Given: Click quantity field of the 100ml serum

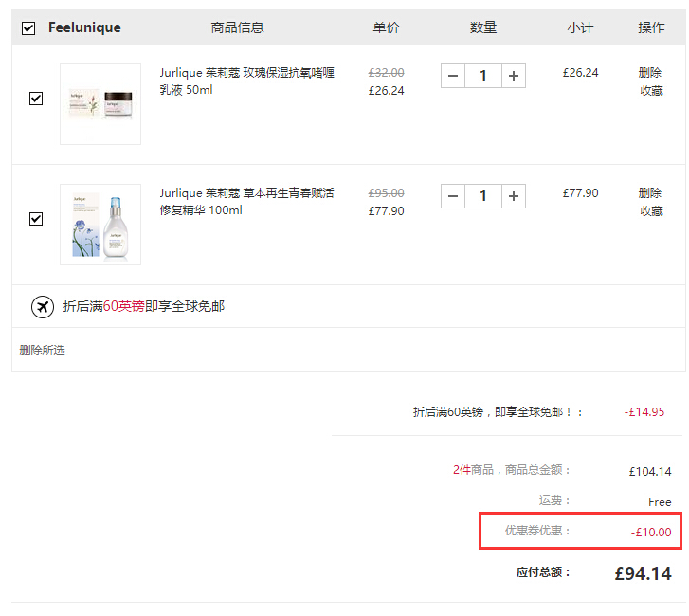Looking at the screenshot, I should (x=483, y=196).
